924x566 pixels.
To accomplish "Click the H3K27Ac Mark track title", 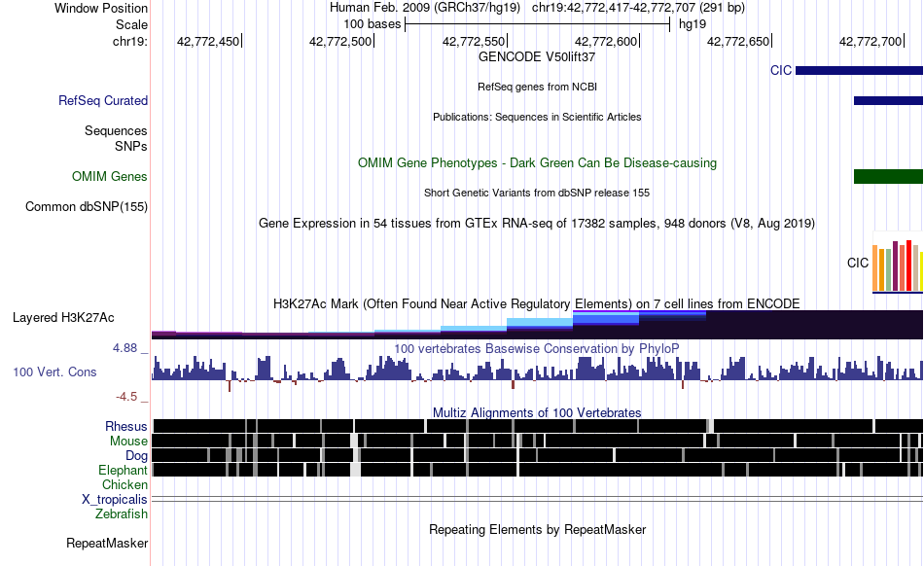I will (x=537, y=303).
